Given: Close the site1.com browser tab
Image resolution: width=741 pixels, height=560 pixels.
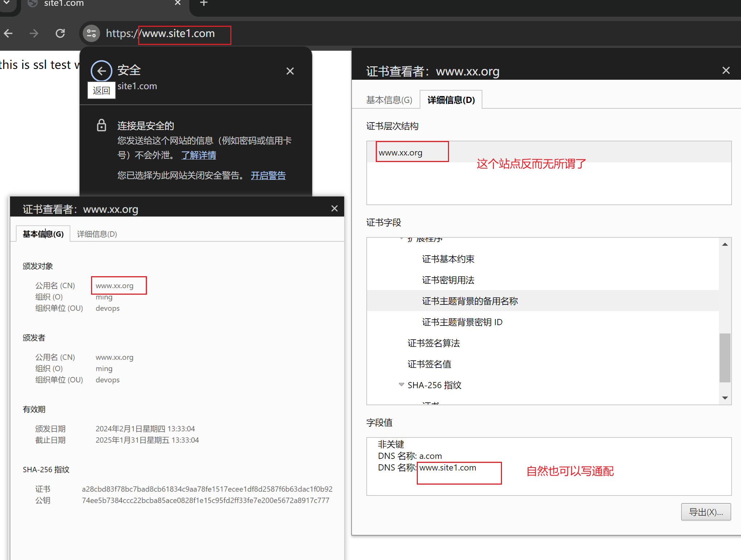Looking at the screenshot, I should (x=178, y=3).
